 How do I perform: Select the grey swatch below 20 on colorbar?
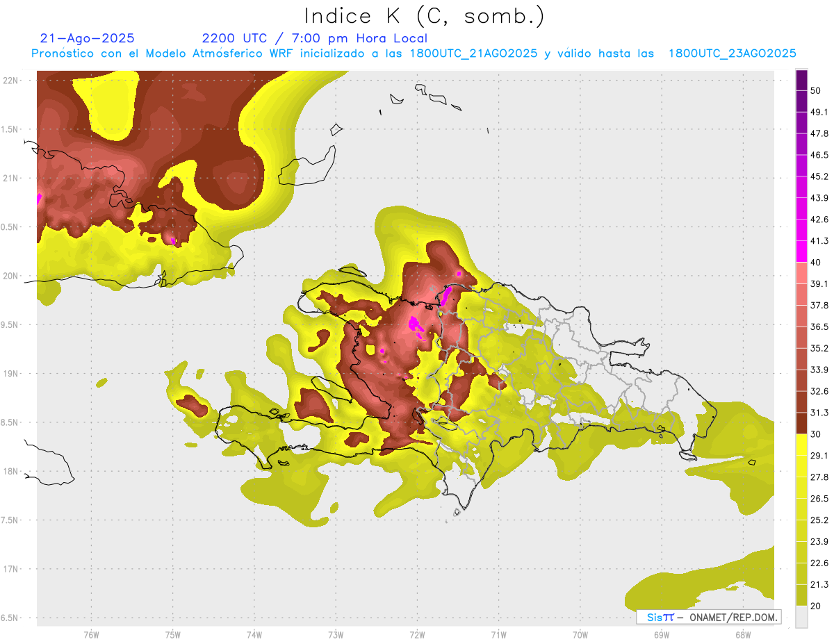click(801, 616)
